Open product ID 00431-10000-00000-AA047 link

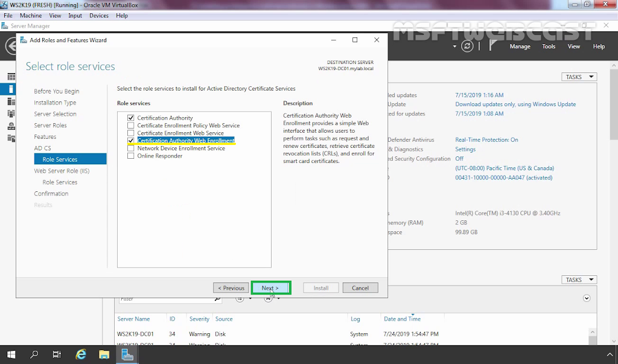tap(504, 177)
